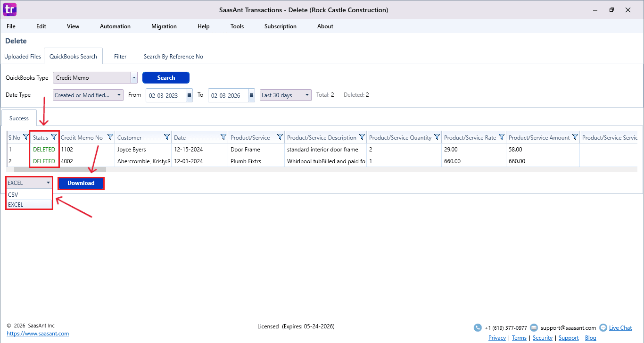
Task: Choose CSV from the export format list
Action: (29, 194)
